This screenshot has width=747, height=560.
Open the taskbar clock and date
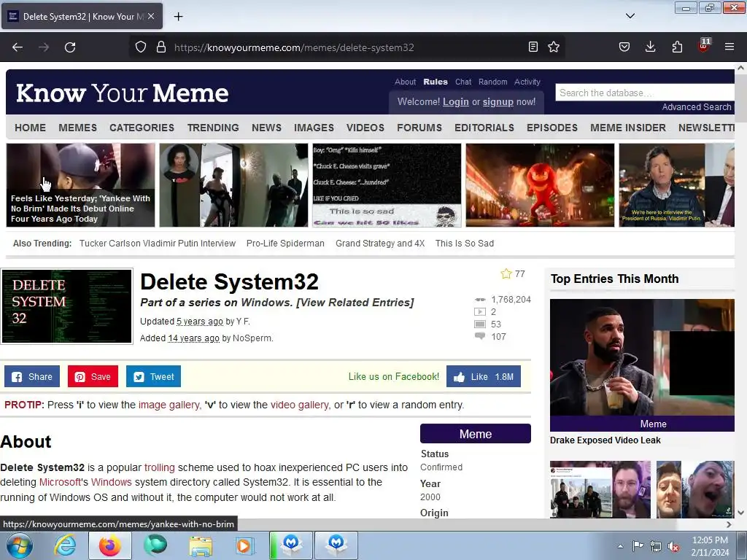710,546
